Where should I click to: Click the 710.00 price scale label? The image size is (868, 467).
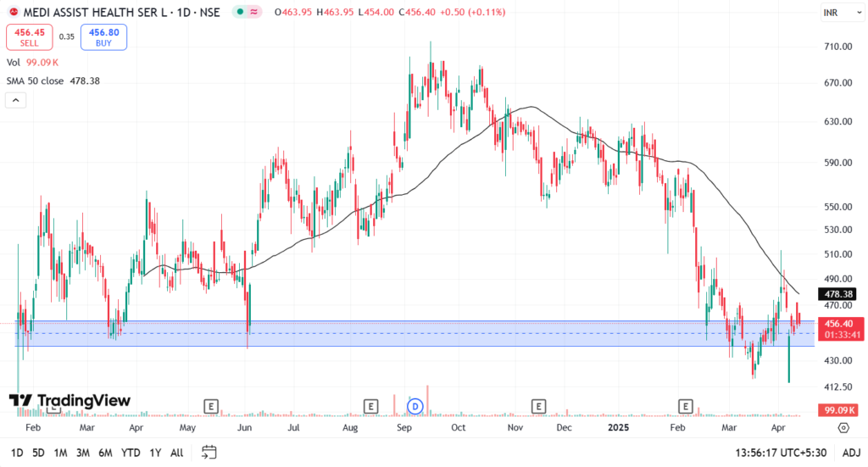tap(838, 47)
